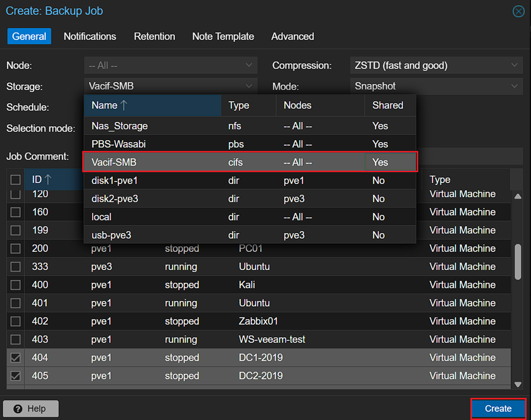Uncheck the VM 405 DC2-2019 checkbox
Viewport: 531px width, 420px height.
pos(16,376)
